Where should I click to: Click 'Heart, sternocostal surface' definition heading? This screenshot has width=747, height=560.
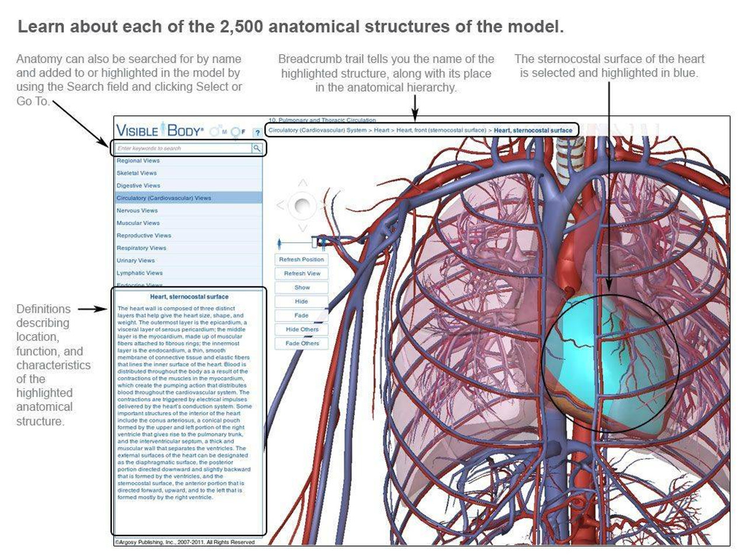coord(189,297)
